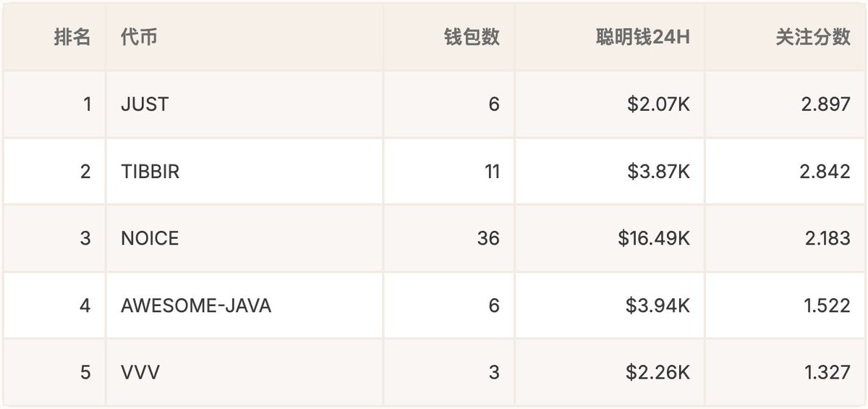
Task: Click NOICE's wallet count 36
Action: click(x=488, y=238)
